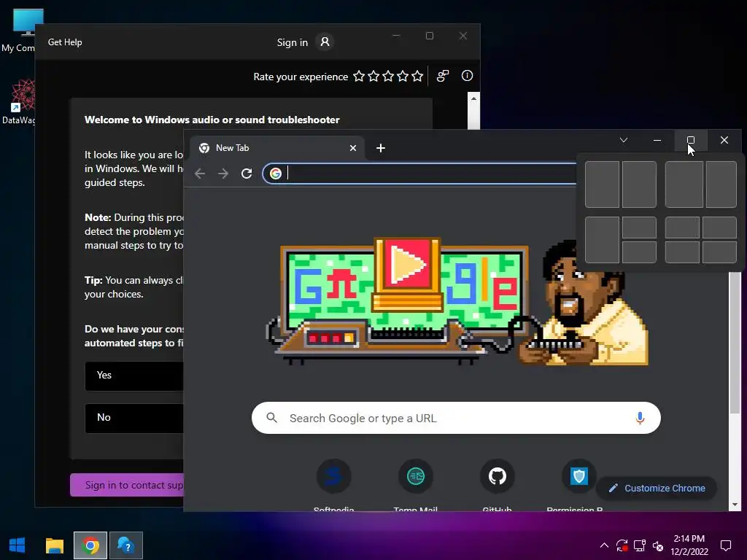The width and height of the screenshot is (747, 560).
Task: Click Sign in in Get Help
Action: [x=293, y=42]
